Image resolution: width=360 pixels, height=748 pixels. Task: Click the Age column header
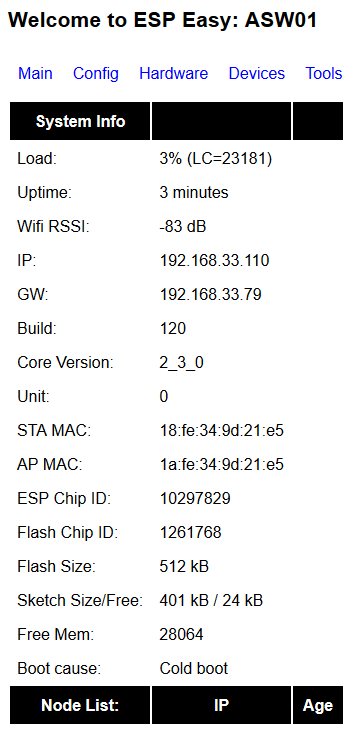pyautogui.click(x=318, y=705)
